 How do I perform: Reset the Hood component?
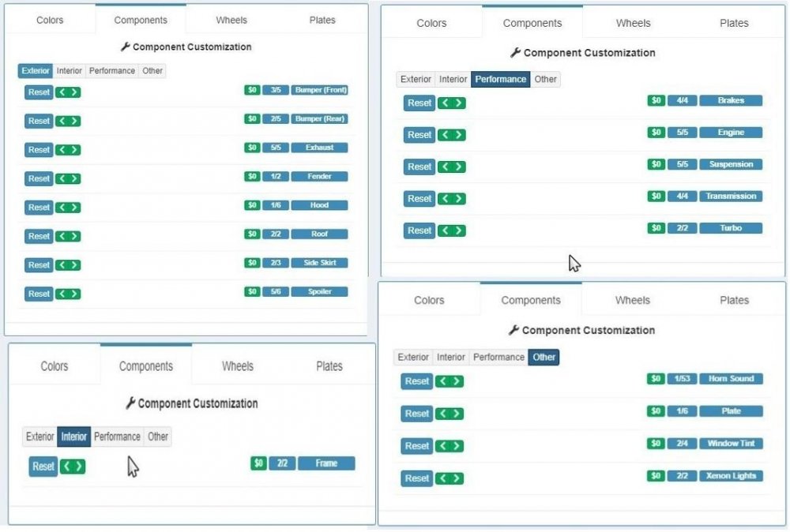click(39, 207)
